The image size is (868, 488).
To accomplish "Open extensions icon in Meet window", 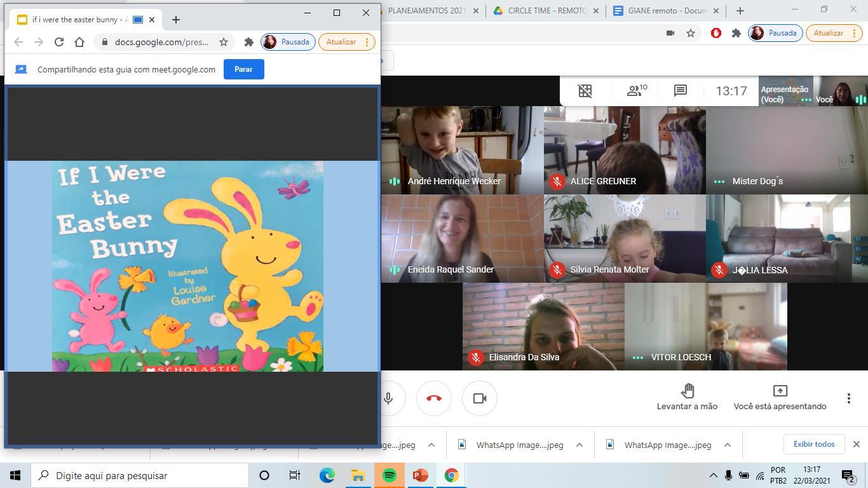I will click(x=736, y=33).
